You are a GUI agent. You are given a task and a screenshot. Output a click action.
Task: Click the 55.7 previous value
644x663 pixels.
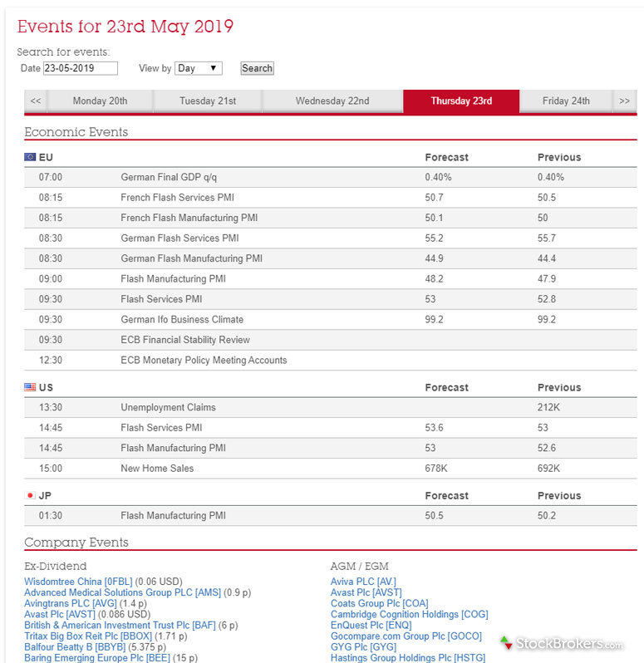(x=547, y=238)
